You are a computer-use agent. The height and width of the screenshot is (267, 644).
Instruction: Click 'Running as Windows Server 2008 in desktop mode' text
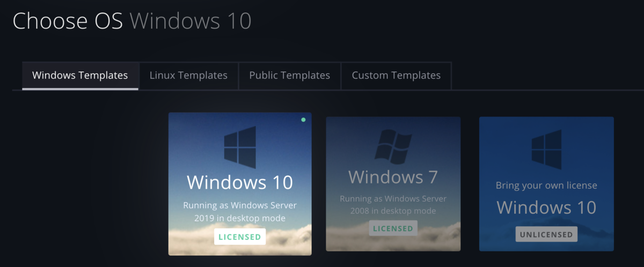(393, 205)
